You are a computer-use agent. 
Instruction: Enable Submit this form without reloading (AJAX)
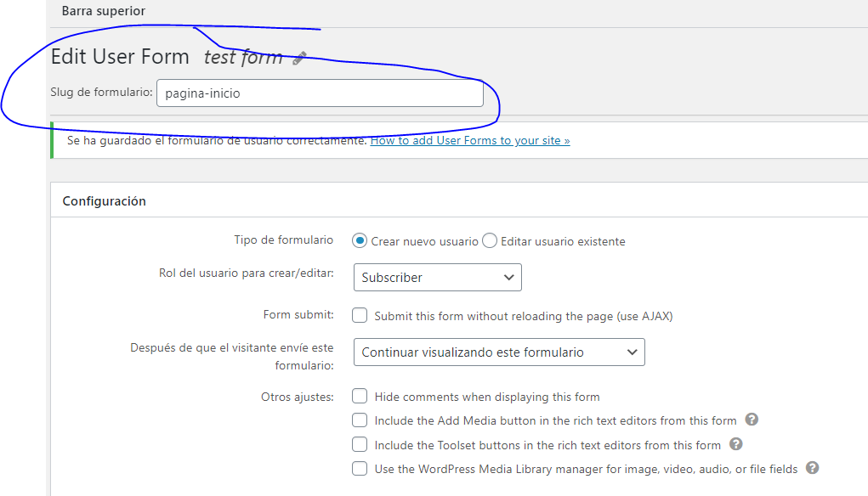point(360,315)
